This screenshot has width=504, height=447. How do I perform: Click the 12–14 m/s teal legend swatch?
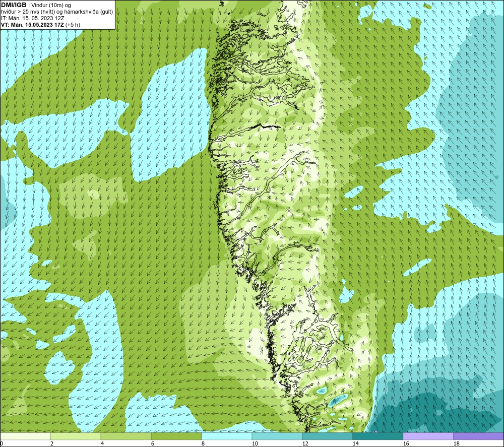click(327, 436)
